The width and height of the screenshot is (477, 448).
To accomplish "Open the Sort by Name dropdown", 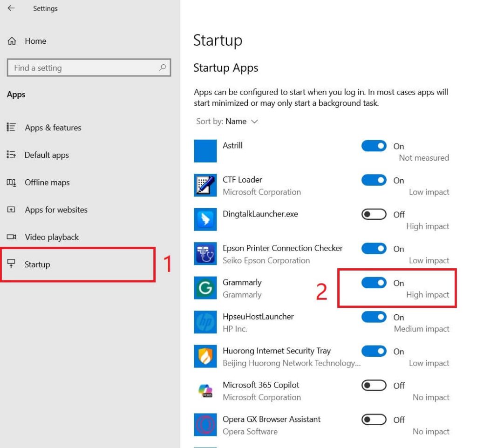I will [x=227, y=122].
